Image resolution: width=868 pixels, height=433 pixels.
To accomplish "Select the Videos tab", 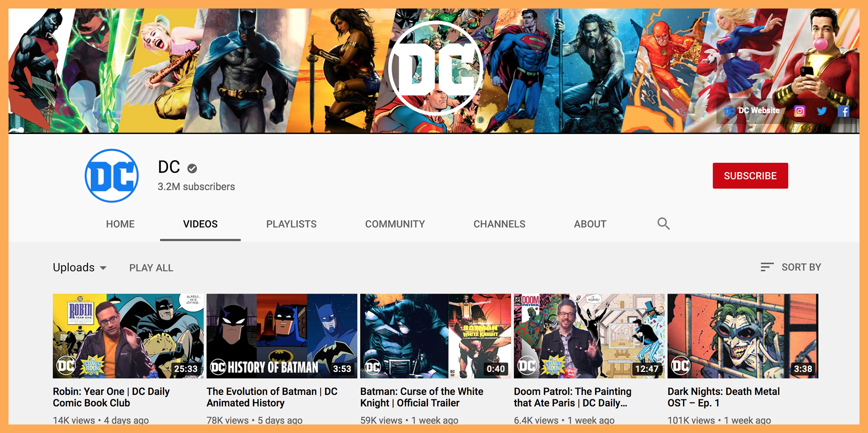I will [x=200, y=224].
